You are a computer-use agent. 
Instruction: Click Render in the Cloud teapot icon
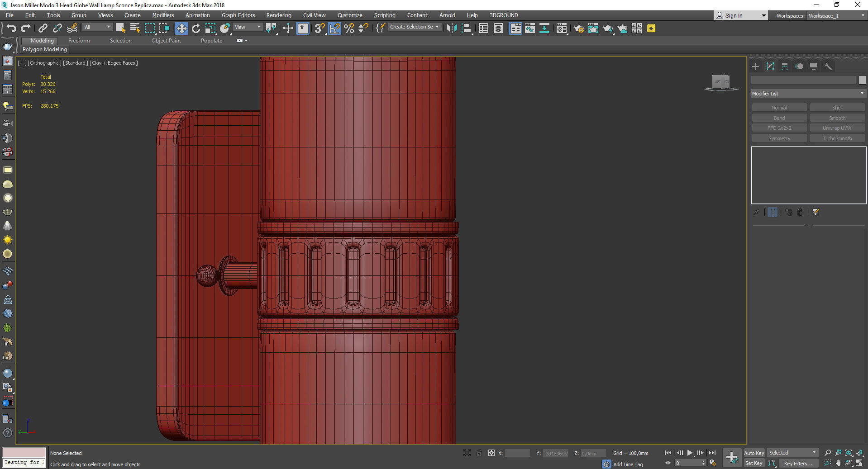(x=622, y=28)
